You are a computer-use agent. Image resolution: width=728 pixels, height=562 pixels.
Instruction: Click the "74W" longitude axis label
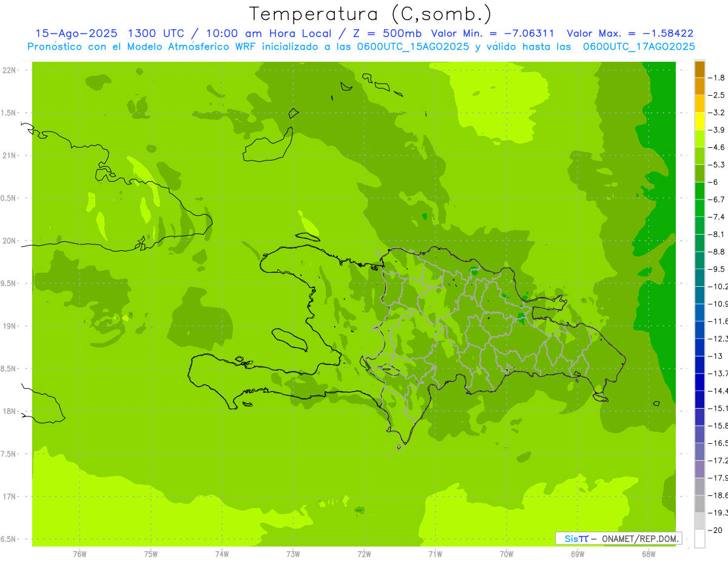222,554
